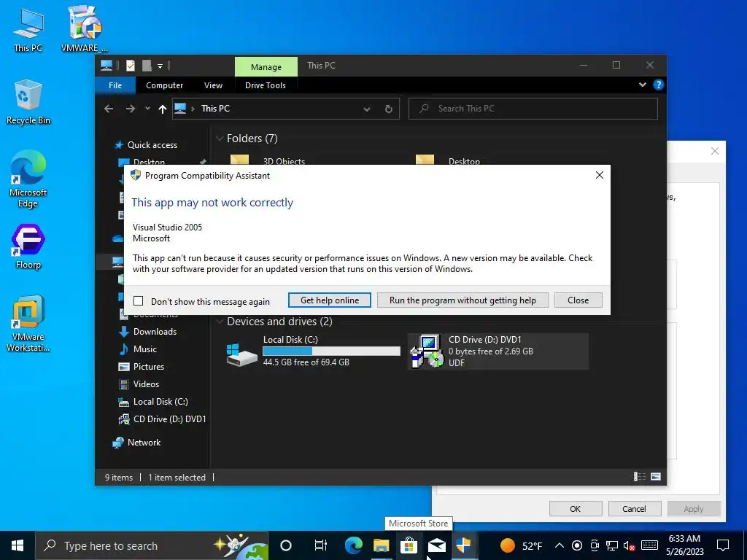Open File Explorer taskbar icon
747x560 pixels.
[x=381, y=545]
